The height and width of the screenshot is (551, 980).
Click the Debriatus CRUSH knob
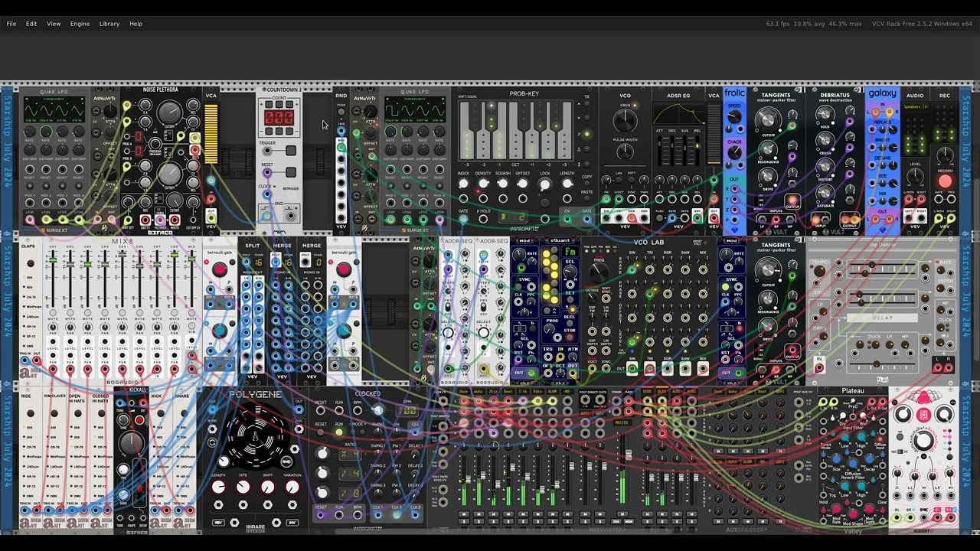point(824,142)
